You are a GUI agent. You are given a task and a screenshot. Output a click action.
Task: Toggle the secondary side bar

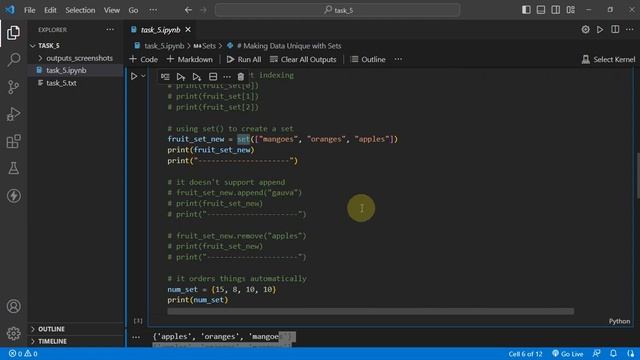(x=556, y=10)
